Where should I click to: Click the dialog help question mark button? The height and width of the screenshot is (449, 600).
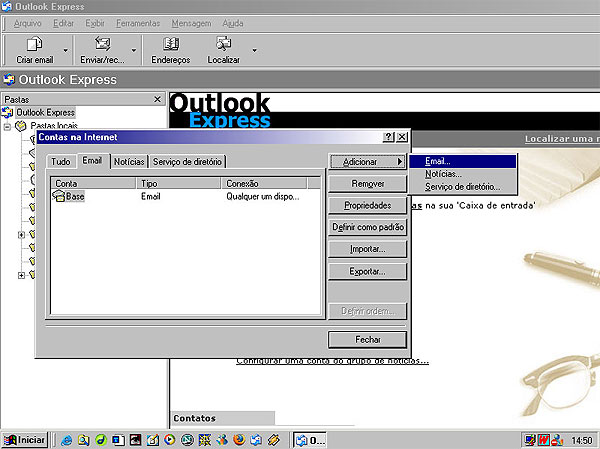(388, 136)
